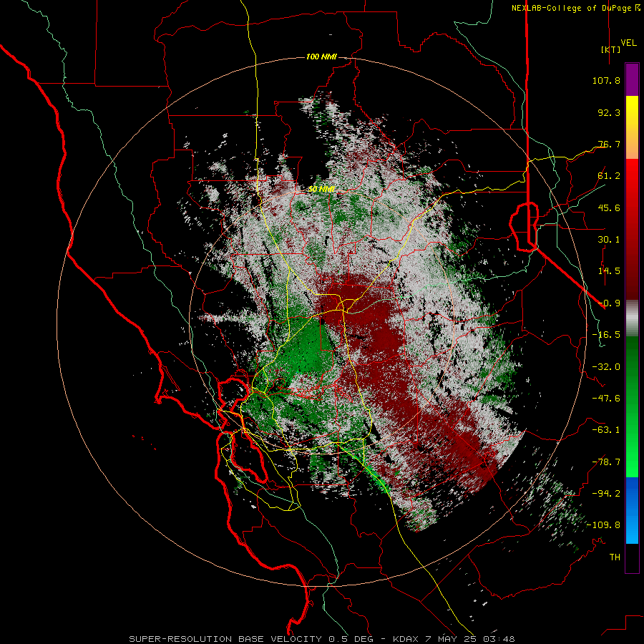Select the -109.8 velocity value
The width and height of the screenshot is (644, 644).
(x=603, y=525)
